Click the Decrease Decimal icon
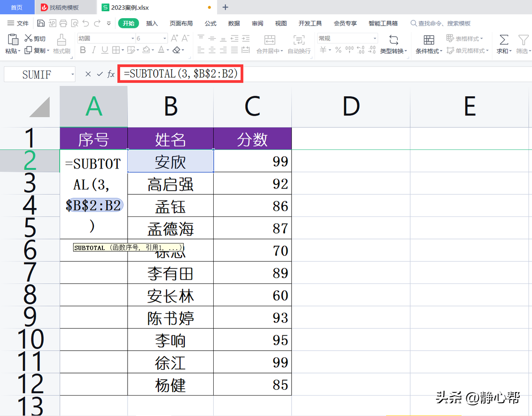The height and width of the screenshot is (416, 532). coord(372,50)
